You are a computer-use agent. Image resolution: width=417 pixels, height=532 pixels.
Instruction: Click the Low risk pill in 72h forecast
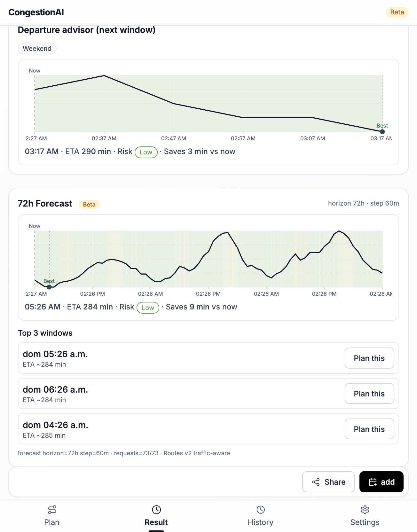[148, 308]
